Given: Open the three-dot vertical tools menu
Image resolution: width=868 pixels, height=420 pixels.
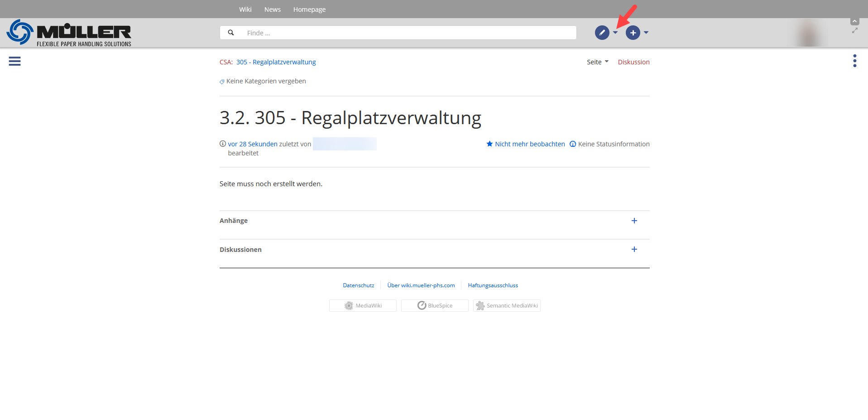Looking at the screenshot, I should point(854,61).
